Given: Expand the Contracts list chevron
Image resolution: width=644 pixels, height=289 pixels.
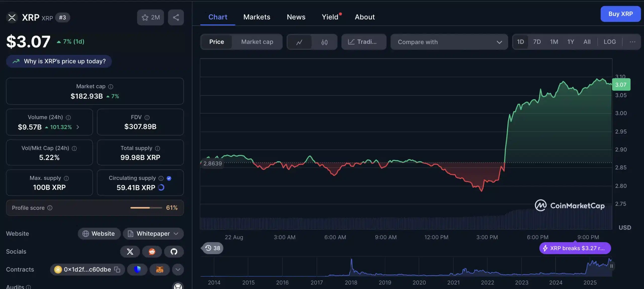Looking at the screenshot, I should point(178,269).
